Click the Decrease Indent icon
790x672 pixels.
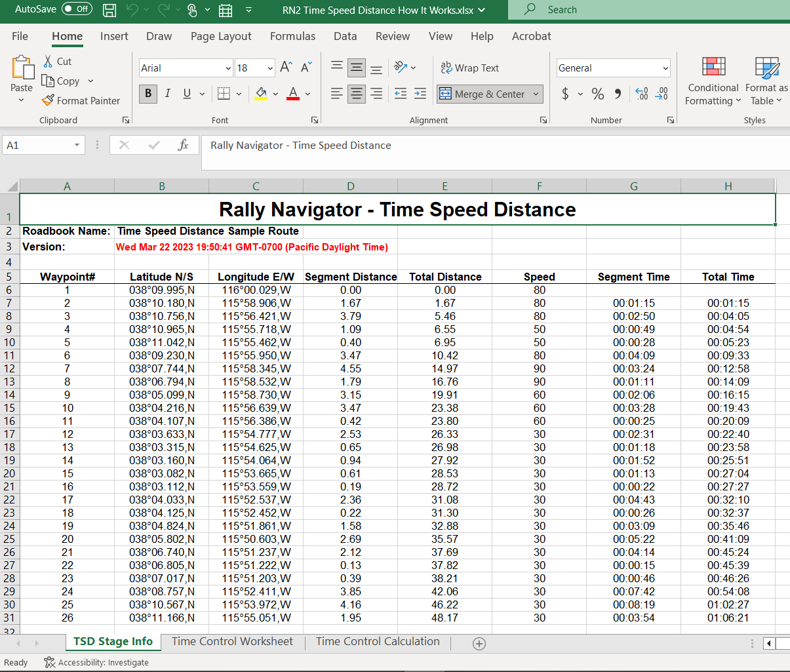pos(401,93)
